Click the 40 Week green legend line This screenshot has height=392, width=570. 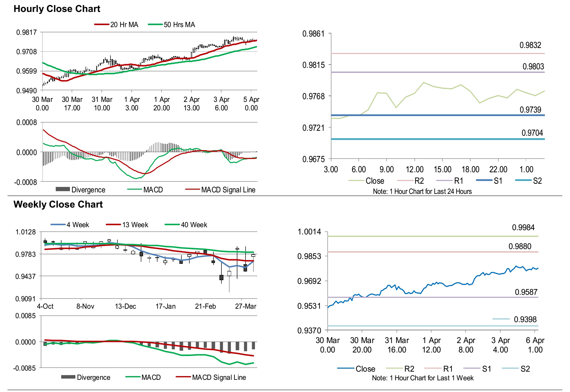tap(172, 224)
